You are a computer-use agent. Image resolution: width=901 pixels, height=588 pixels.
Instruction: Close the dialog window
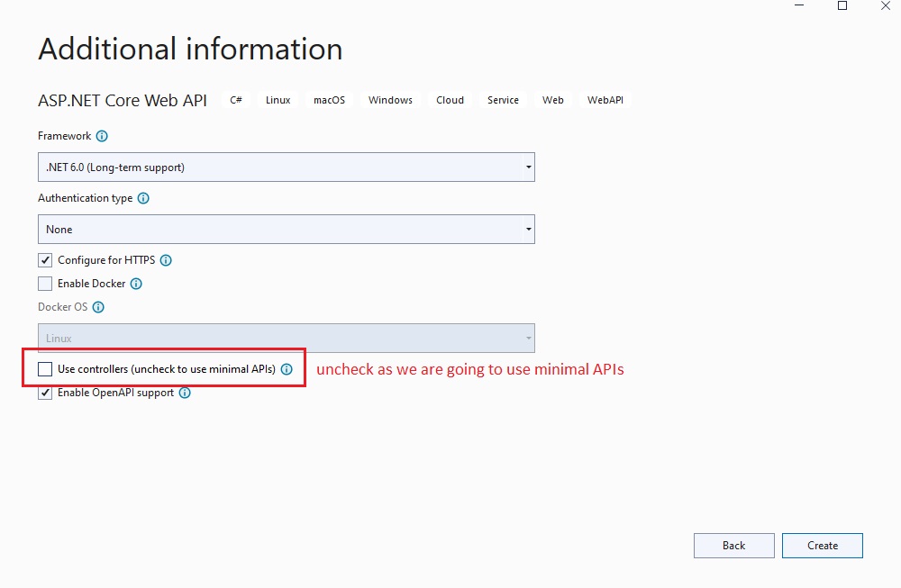(x=886, y=5)
